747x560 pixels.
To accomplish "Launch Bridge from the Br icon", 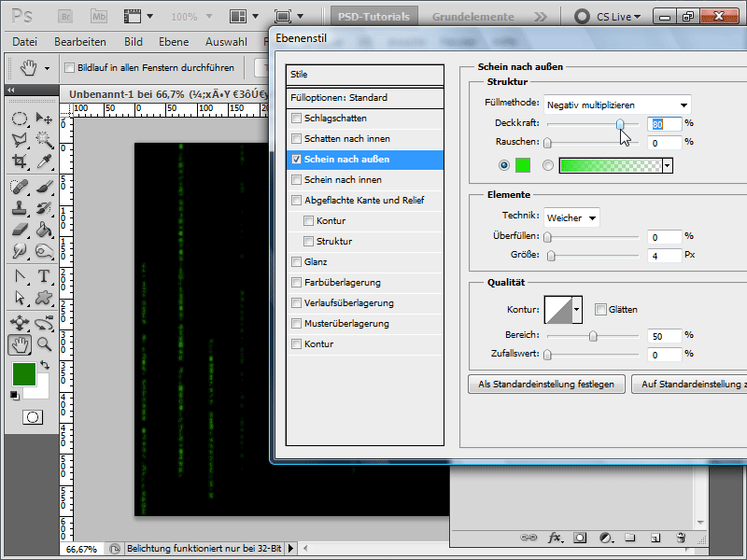I will click(65, 17).
